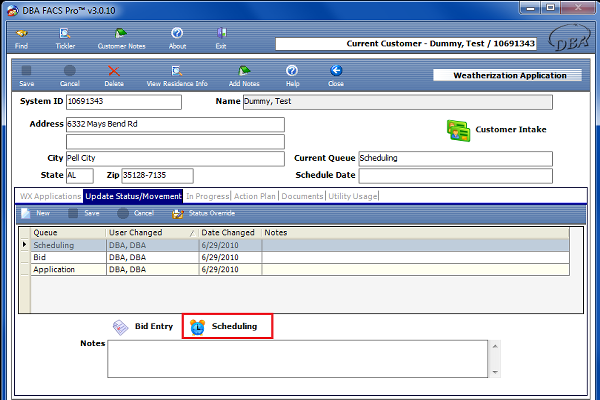Switch to Documents tab
Viewport: 600px width, 400px height.
[302, 196]
